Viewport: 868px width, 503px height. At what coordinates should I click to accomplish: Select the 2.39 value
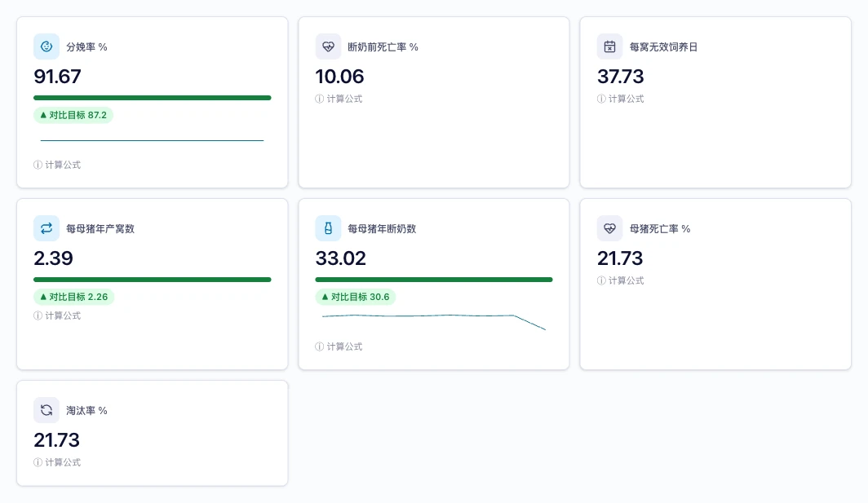point(53,258)
